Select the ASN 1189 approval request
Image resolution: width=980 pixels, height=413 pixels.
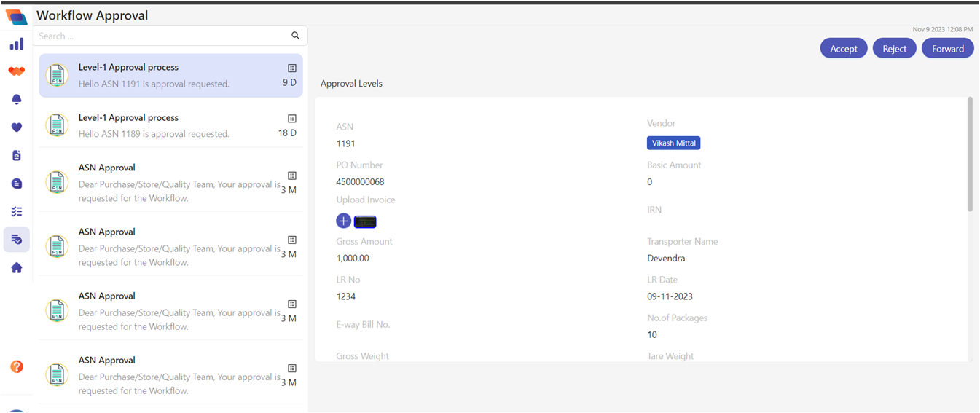(170, 125)
